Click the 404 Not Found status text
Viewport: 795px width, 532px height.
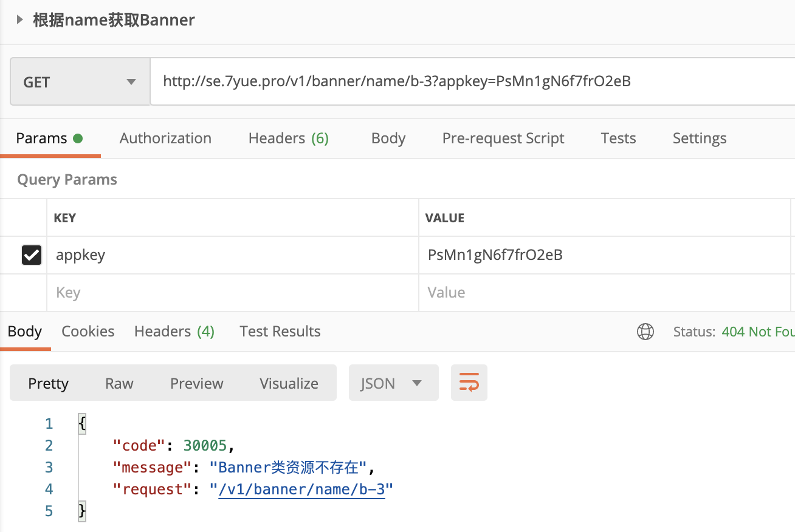click(758, 332)
